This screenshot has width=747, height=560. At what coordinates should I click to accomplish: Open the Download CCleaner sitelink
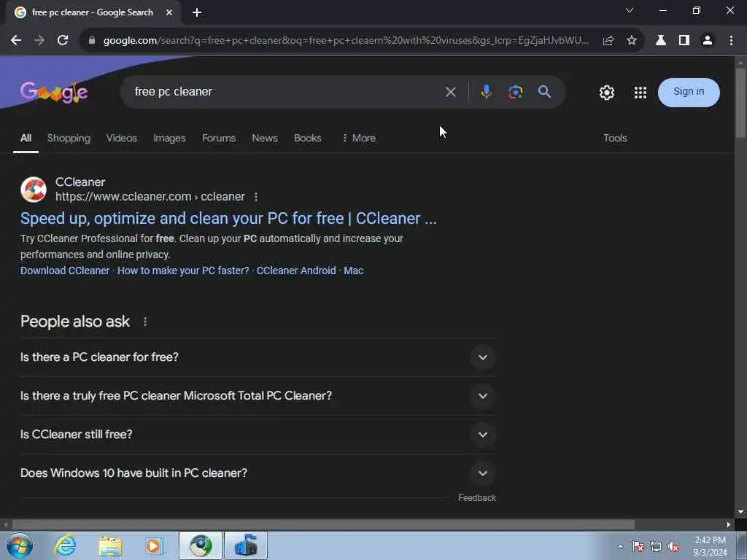point(65,271)
